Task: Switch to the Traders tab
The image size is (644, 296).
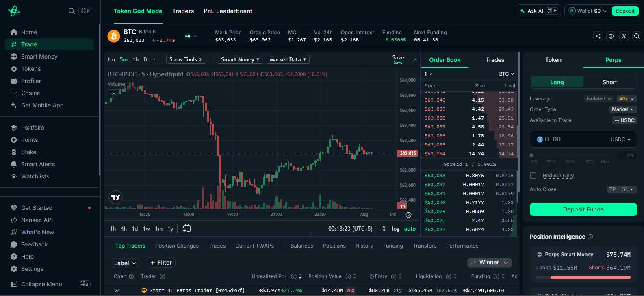Action: (x=183, y=11)
